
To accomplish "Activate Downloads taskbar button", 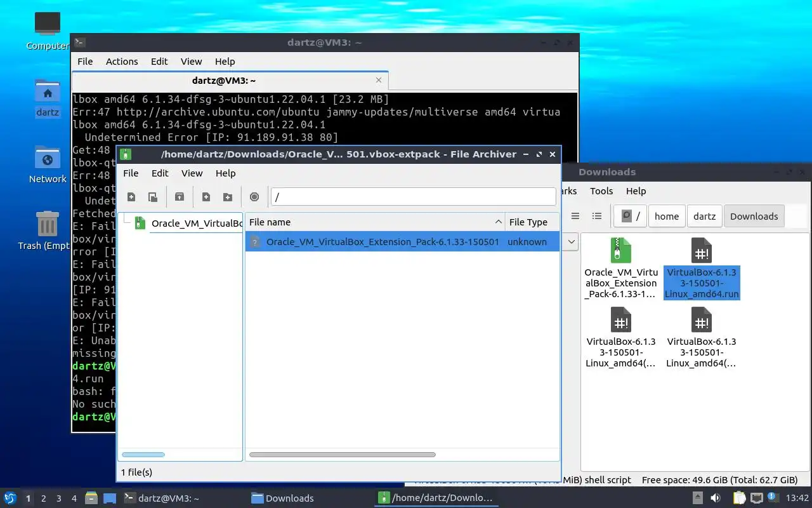I will click(309, 498).
